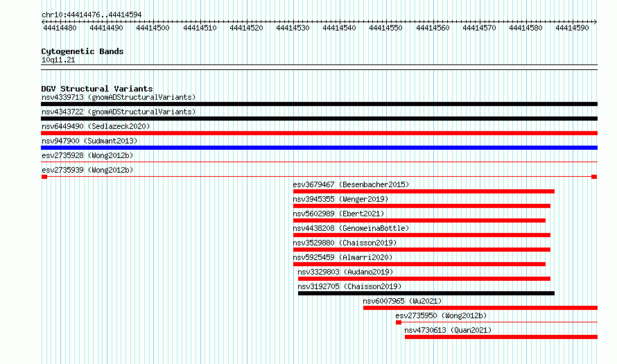The height and width of the screenshot is (364, 617).
Task: Open the esv2735950 Wong2012b label
Action: click(441, 315)
